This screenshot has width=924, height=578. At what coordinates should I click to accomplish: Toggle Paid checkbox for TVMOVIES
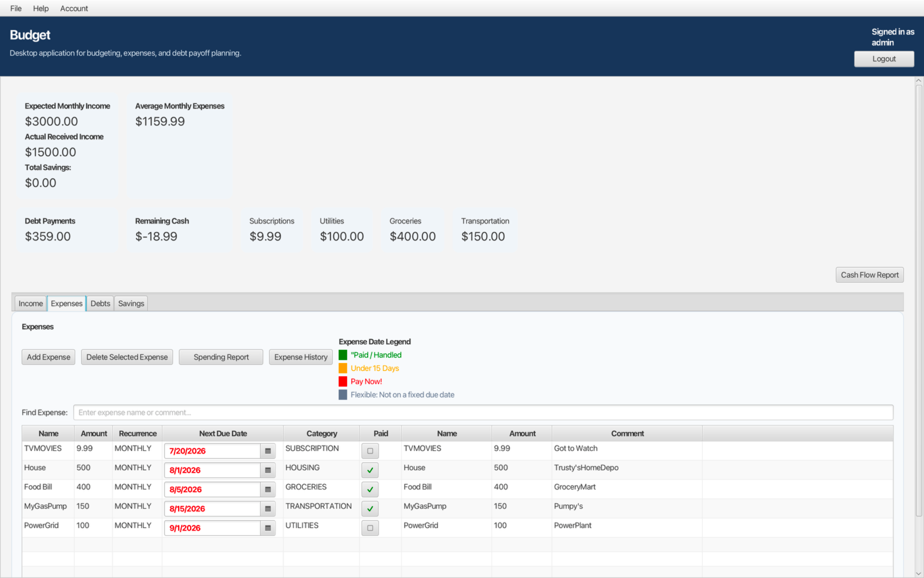(370, 451)
